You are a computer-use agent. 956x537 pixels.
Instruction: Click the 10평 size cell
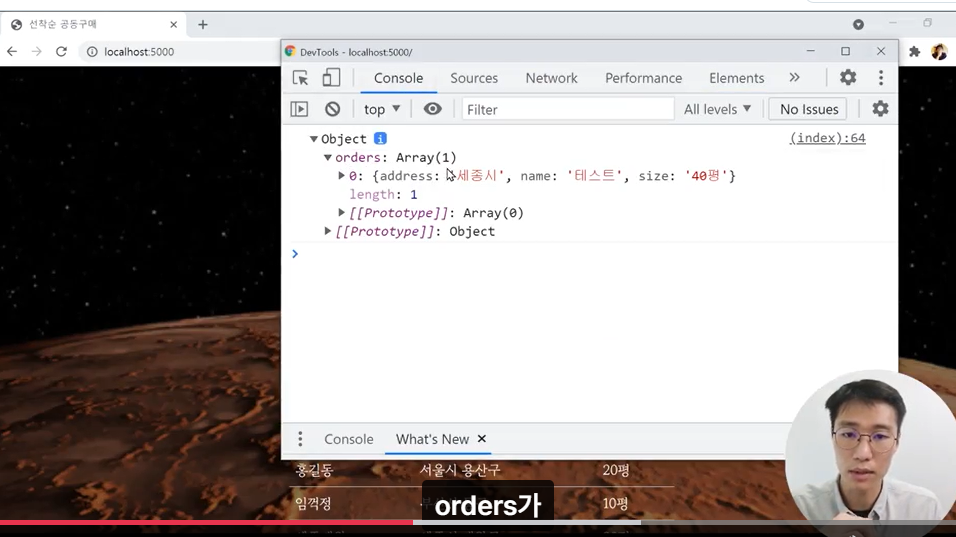tap(615, 503)
